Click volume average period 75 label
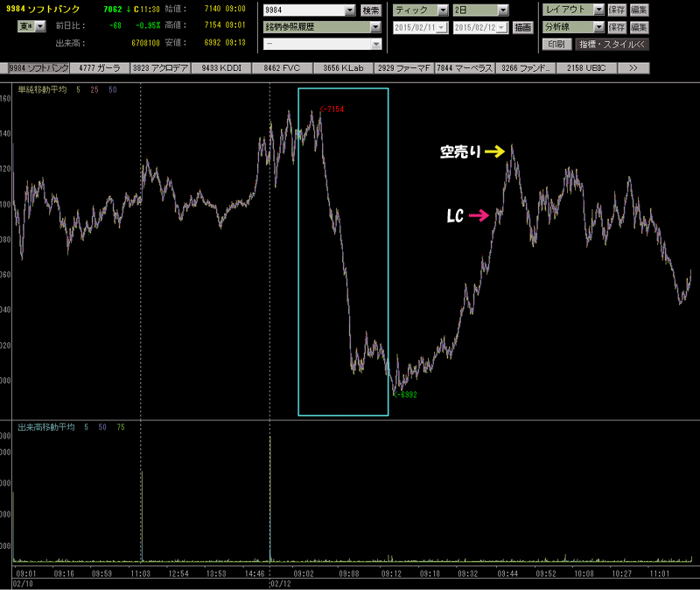This screenshot has width=700, height=590. 121,427
